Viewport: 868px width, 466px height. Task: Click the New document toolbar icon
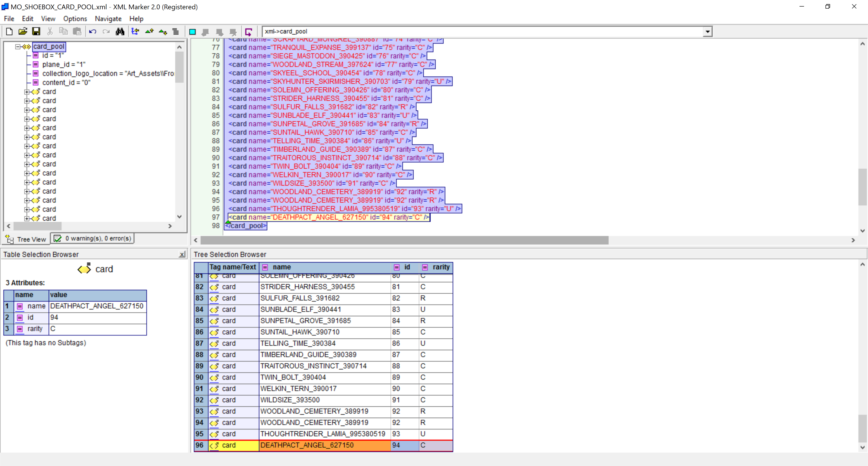coord(9,31)
